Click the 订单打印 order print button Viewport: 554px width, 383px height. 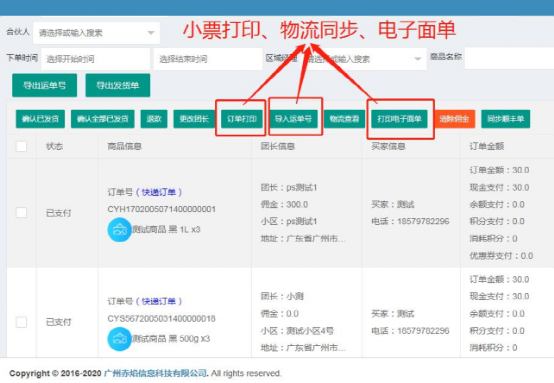pyautogui.click(x=242, y=119)
